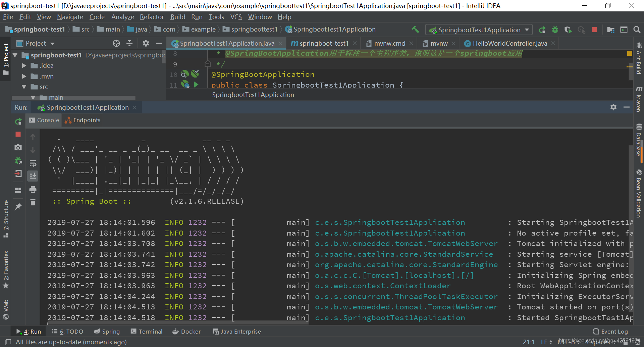Hide the Project panel with minus icon
Viewport: 644px width, 347px height.
coord(159,43)
